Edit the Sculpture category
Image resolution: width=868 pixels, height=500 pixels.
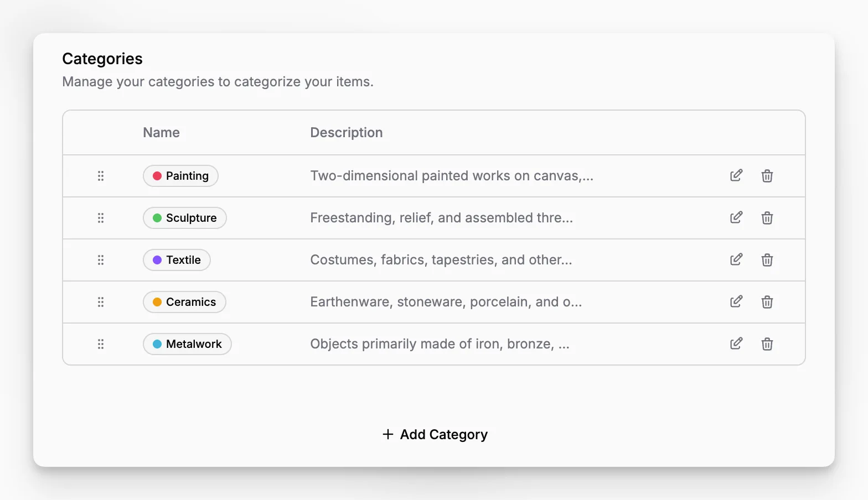coord(736,218)
